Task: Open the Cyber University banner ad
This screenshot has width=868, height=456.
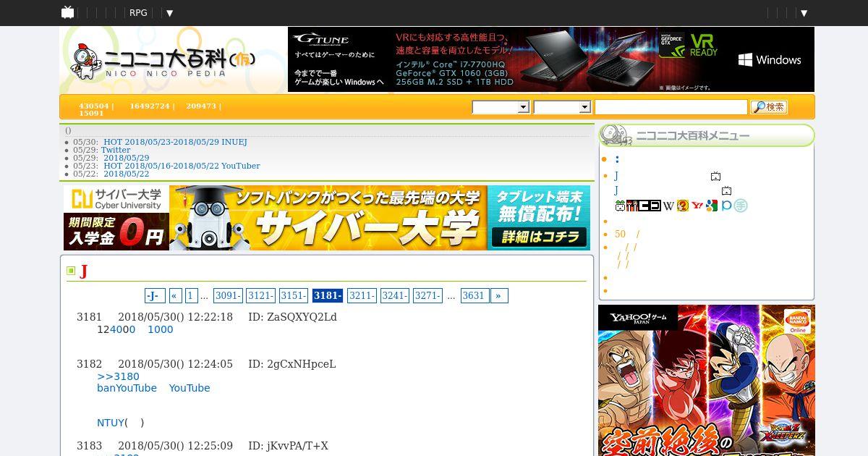Action: point(327,218)
